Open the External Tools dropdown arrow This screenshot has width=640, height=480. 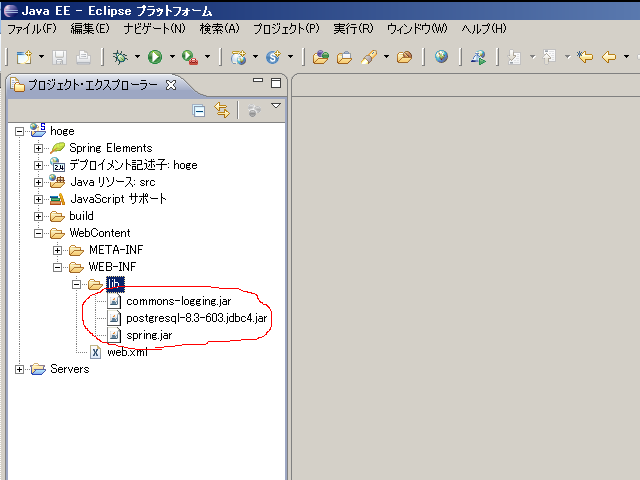pyautogui.click(x=207, y=57)
